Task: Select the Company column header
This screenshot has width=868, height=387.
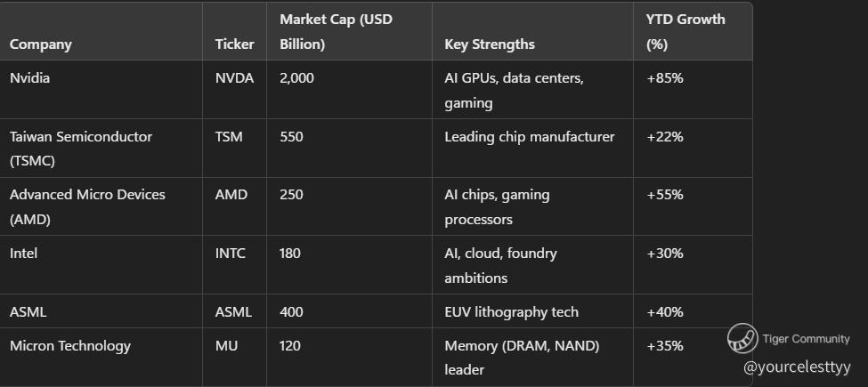Action: click(41, 44)
